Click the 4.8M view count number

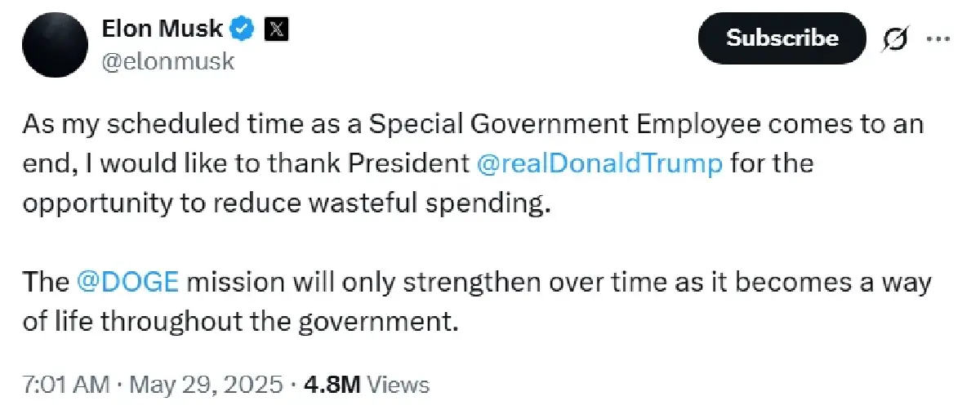click(331, 385)
